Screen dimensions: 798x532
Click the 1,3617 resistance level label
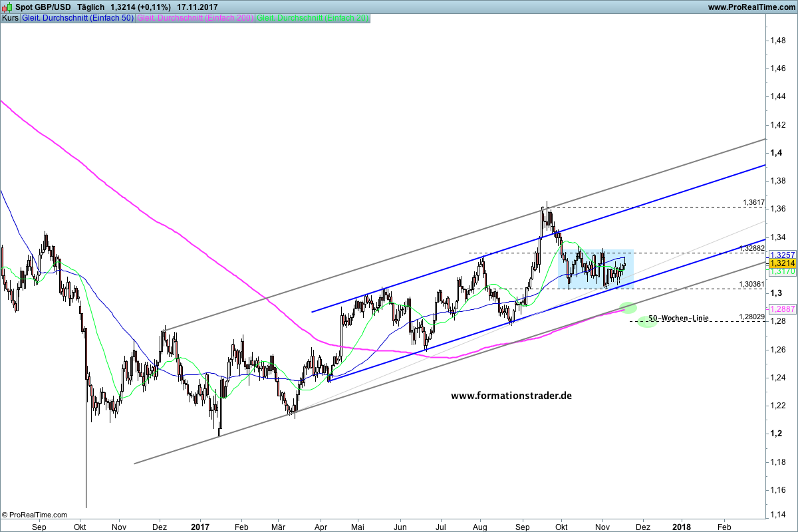point(753,202)
